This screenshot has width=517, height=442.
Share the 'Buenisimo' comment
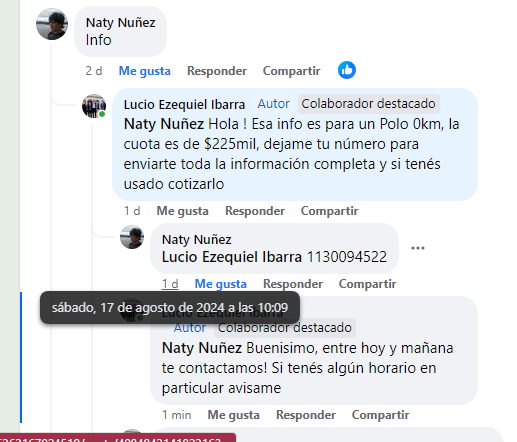click(x=380, y=415)
